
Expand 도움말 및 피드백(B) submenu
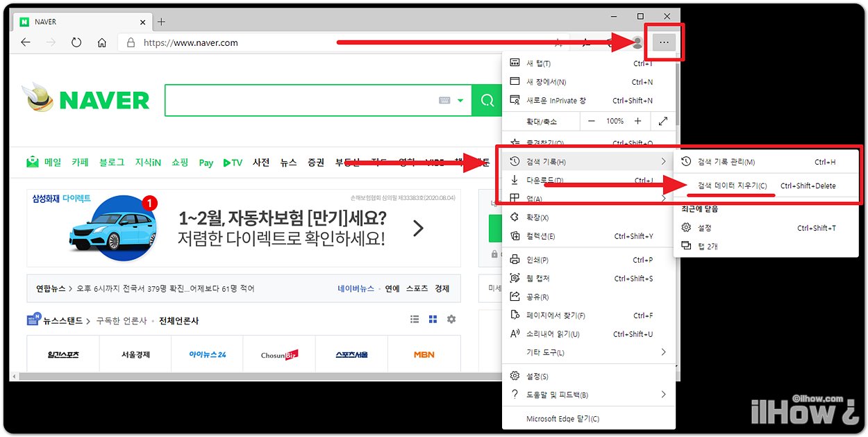coord(587,395)
